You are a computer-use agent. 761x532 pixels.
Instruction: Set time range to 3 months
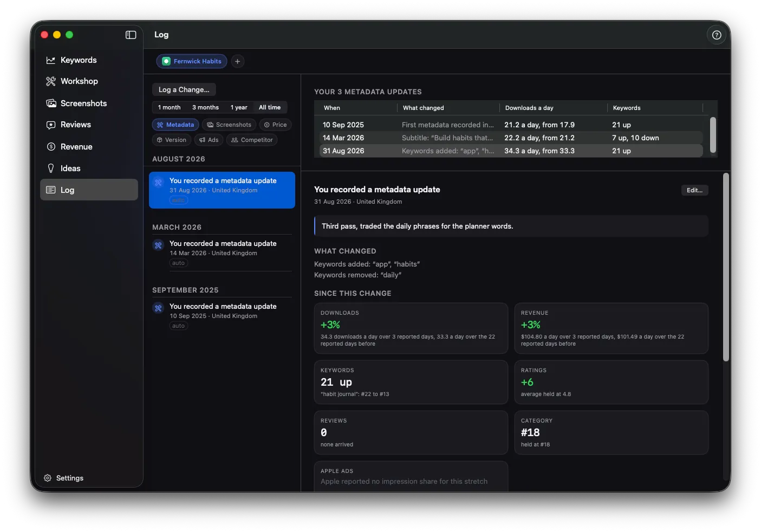pos(205,107)
